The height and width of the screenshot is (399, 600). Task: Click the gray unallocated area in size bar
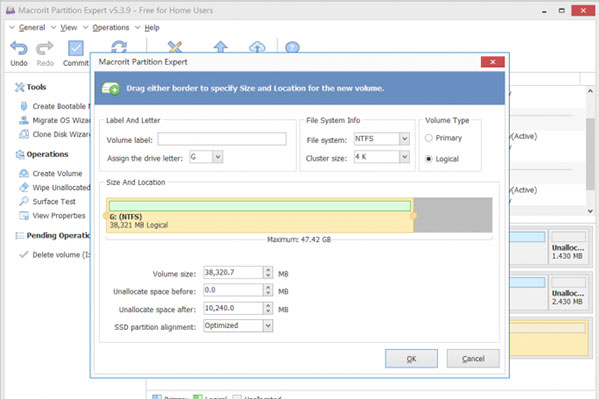pos(453,215)
